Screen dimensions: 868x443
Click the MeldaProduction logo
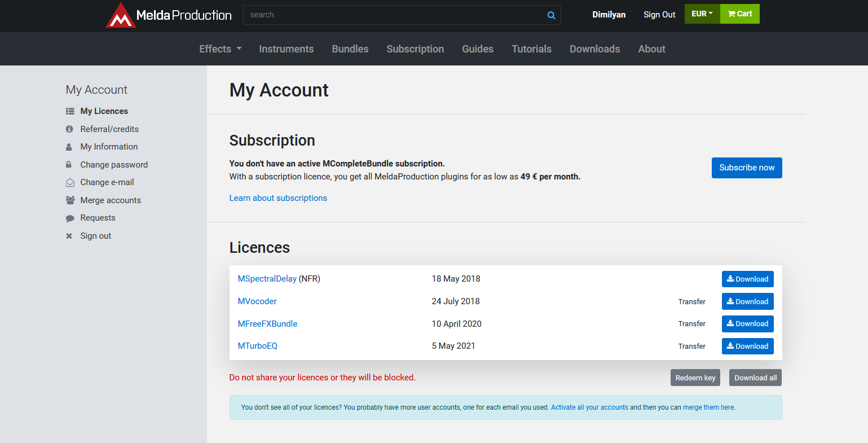169,15
